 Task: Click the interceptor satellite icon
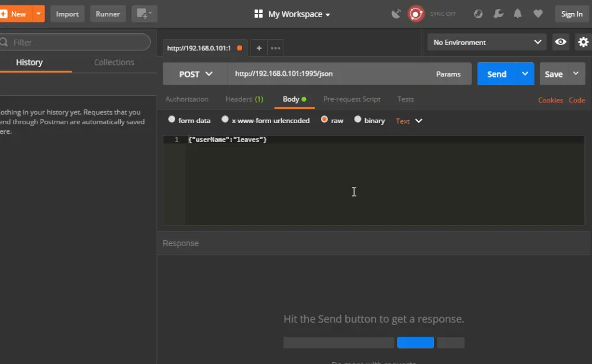395,14
